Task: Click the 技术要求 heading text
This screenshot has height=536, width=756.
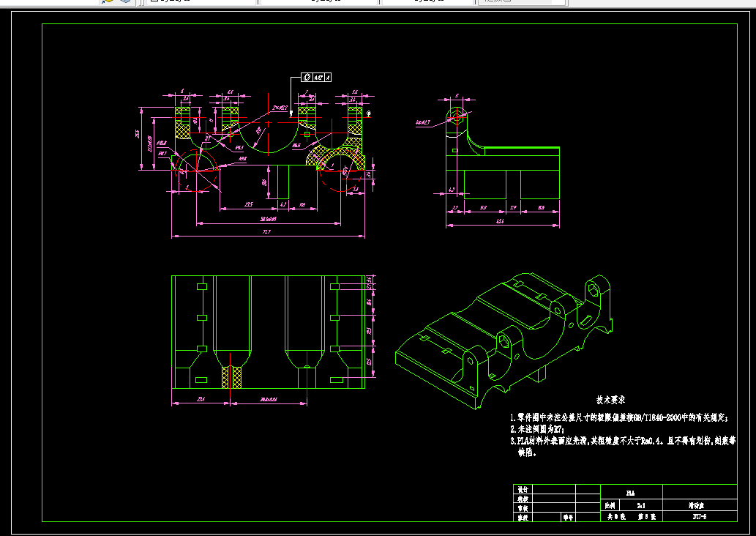Action: tap(610, 400)
